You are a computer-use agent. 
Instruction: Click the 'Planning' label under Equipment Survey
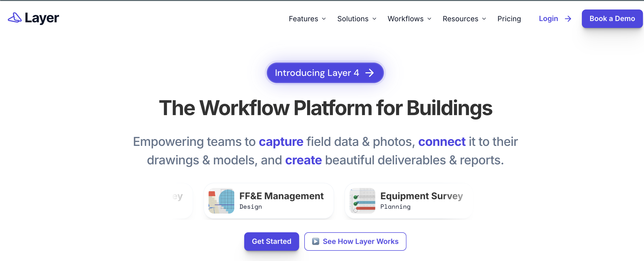395,207
